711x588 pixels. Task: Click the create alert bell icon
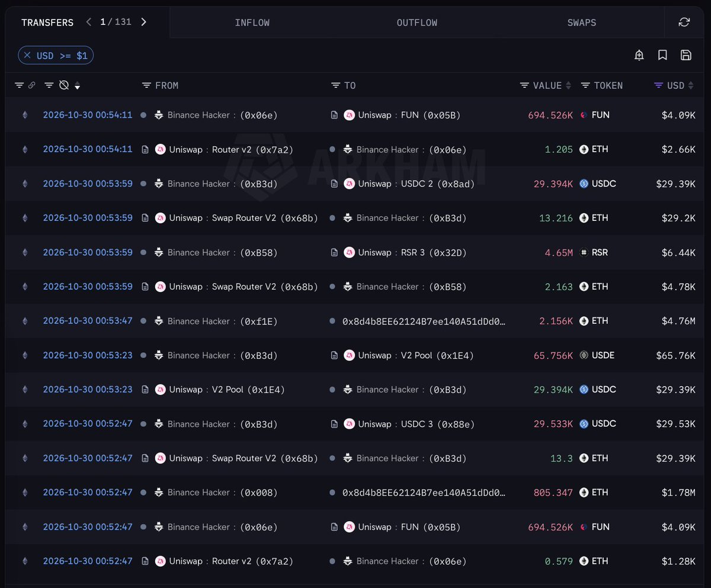point(639,55)
